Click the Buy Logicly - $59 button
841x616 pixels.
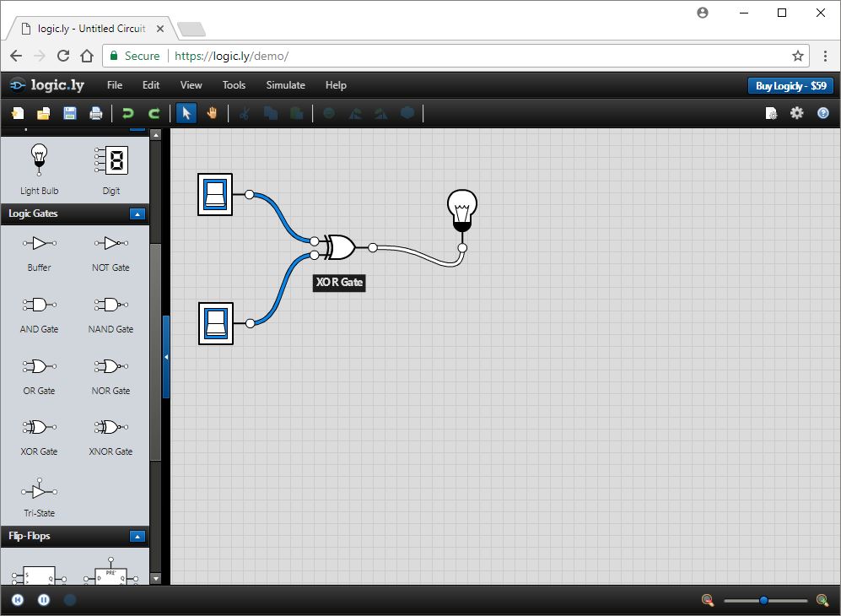[x=790, y=85]
